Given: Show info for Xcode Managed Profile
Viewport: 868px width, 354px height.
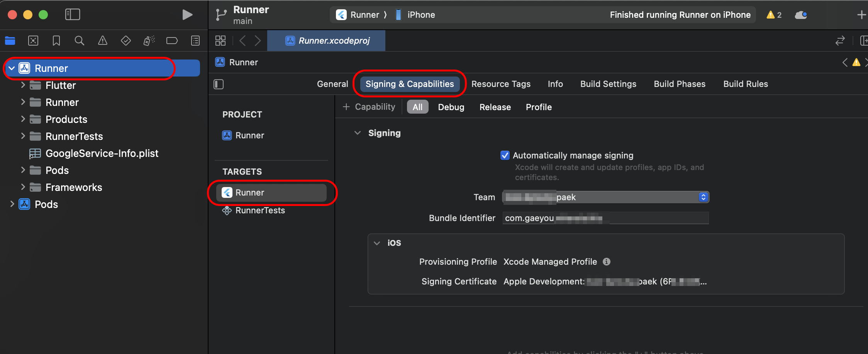Looking at the screenshot, I should [607, 262].
